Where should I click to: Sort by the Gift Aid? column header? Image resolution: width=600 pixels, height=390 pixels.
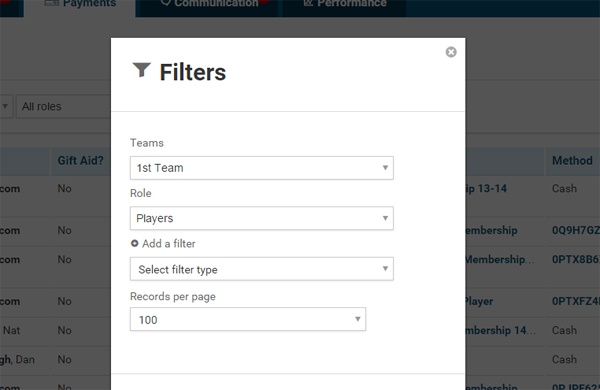tap(80, 160)
